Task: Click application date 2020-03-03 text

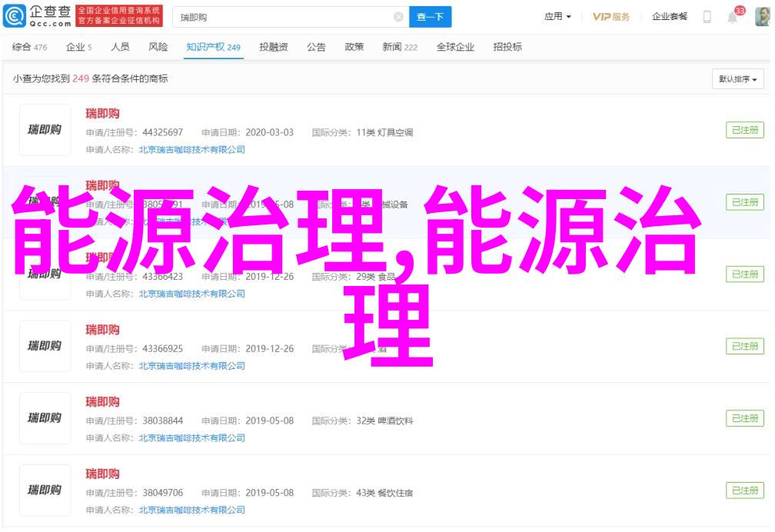Action: click(x=269, y=132)
